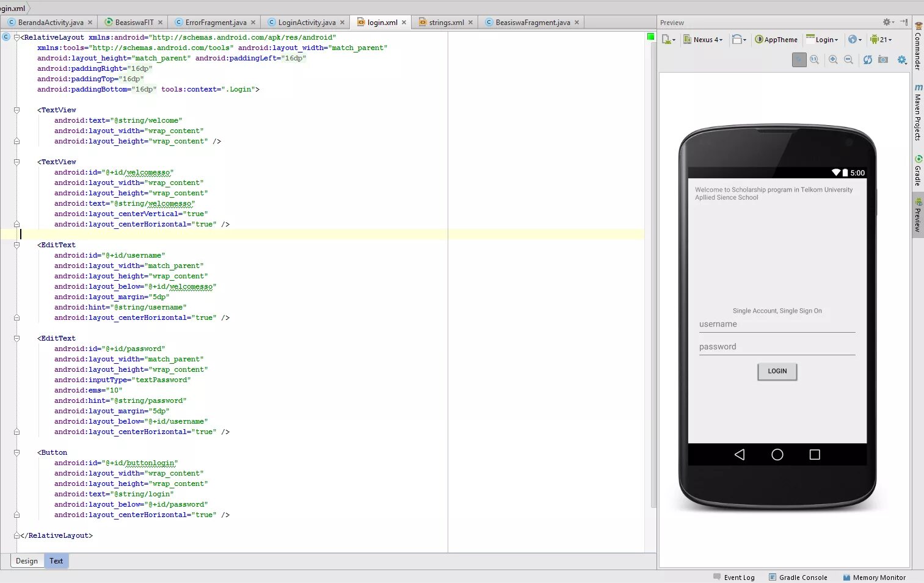Screen dimensions: 924x583
Task: Collapse the password EditText fold
Action: coord(16,338)
